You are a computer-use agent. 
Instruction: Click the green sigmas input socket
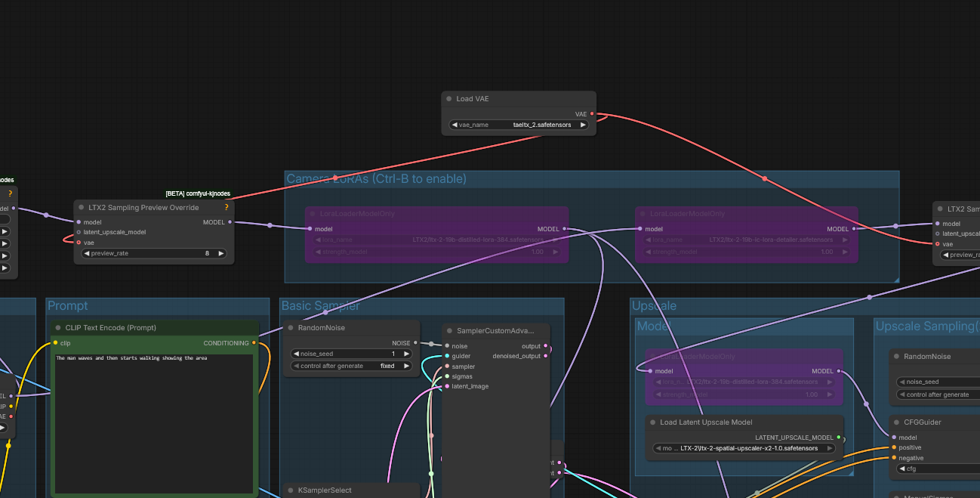(x=447, y=376)
